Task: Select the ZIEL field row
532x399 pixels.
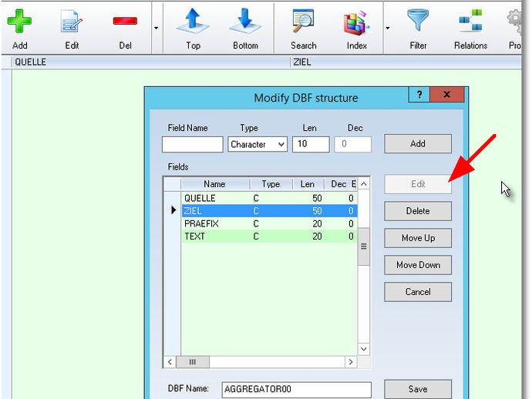Action: point(269,211)
